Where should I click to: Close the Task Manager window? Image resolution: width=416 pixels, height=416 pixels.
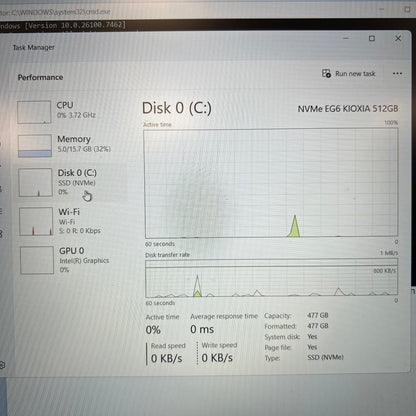[398, 38]
